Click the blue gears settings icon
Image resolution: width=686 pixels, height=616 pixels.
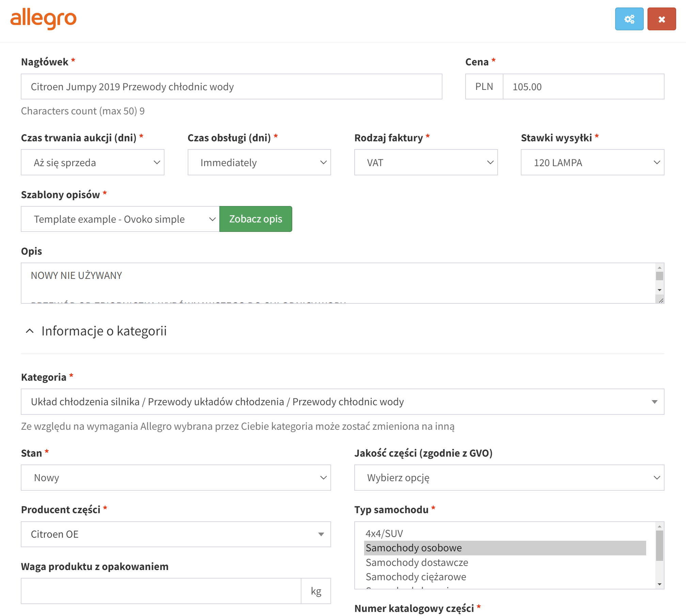click(x=629, y=19)
